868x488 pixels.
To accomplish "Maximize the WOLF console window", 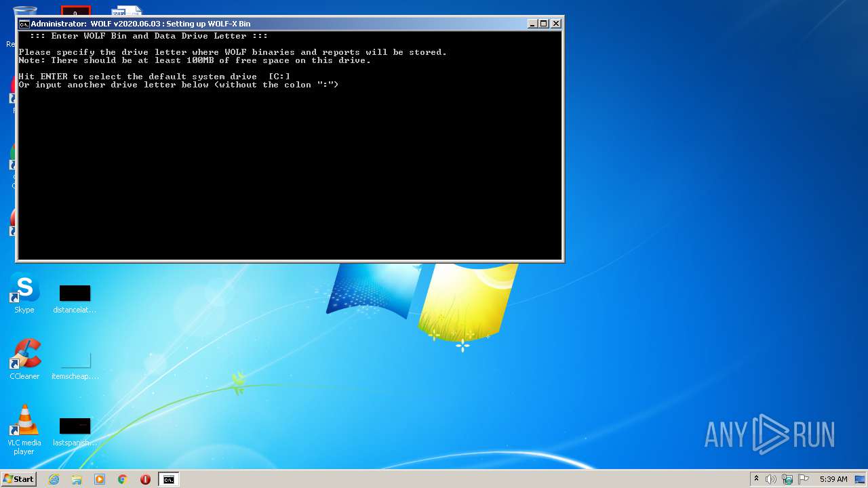I will pos(544,24).
